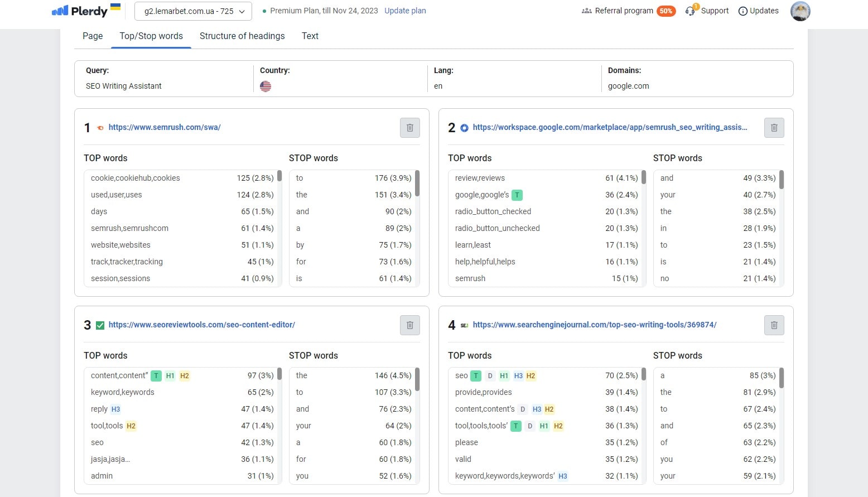Click the google.com domain value
Image resolution: width=868 pixels, height=497 pixels.
628,86
